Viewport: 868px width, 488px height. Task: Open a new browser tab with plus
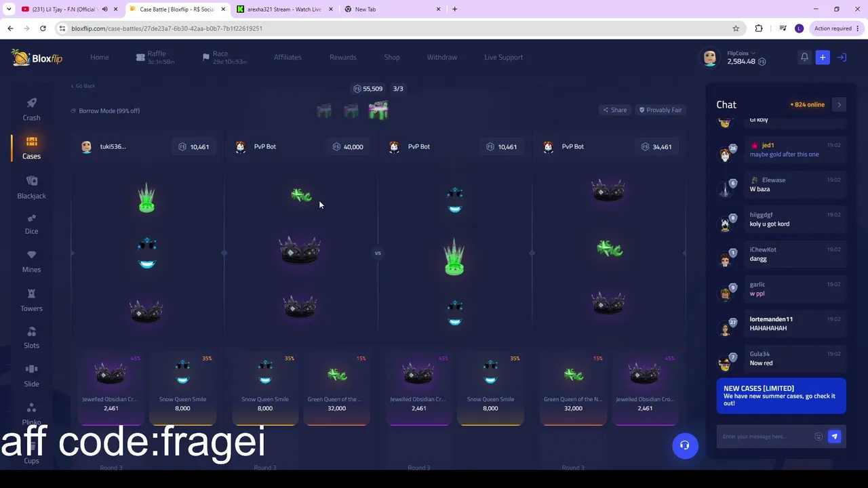(x=454, y=9)
